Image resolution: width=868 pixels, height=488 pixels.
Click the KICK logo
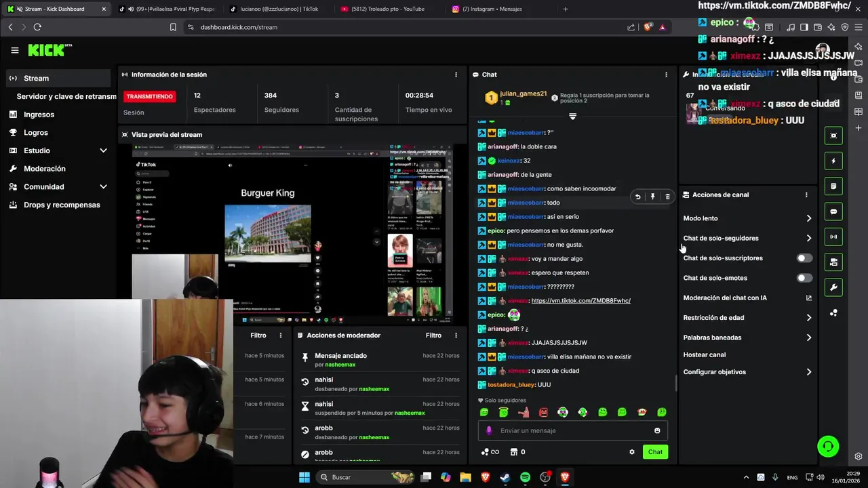[50, 50]
